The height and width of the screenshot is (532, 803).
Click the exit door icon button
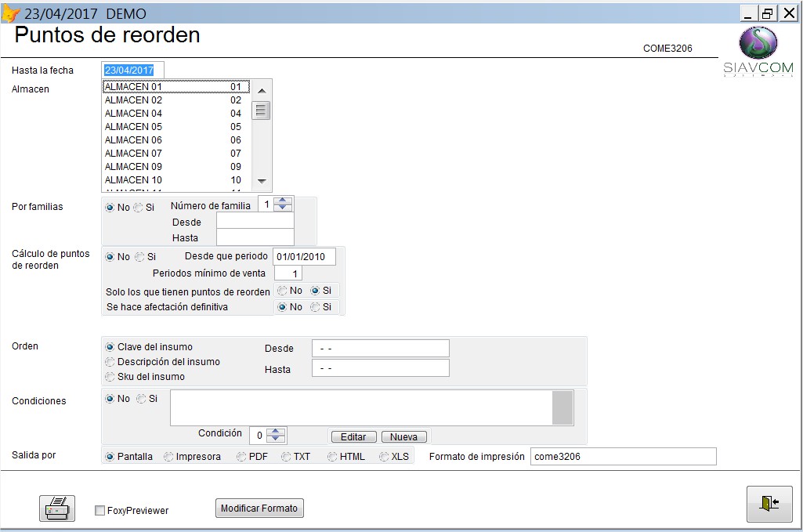point(769,504)
